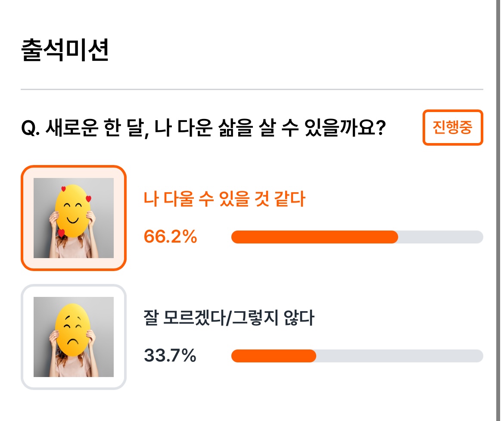Screen dimensions: 504x421
Task: Select the smiling emoji option thumbnail
Action: tap(74, 218)
